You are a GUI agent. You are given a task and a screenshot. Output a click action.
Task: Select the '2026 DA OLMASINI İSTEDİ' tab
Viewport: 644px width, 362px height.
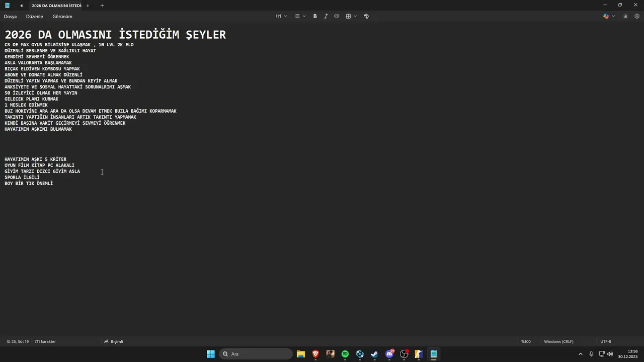pyautogui.click(x=56, y=6)
